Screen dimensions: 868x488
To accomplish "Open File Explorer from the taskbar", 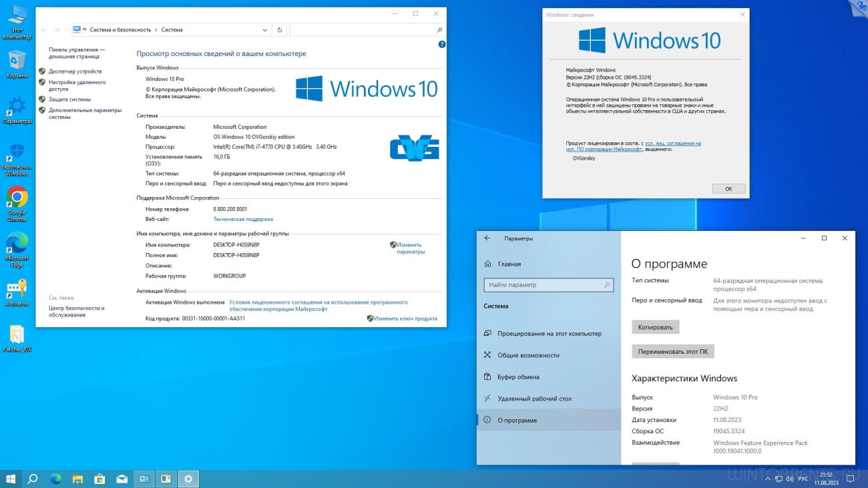I will 77,479.
